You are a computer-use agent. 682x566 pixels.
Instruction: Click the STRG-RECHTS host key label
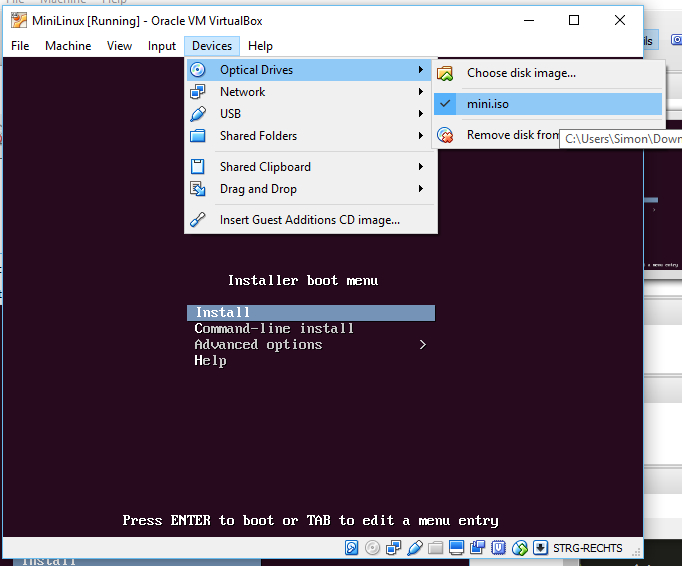point(588,548)
